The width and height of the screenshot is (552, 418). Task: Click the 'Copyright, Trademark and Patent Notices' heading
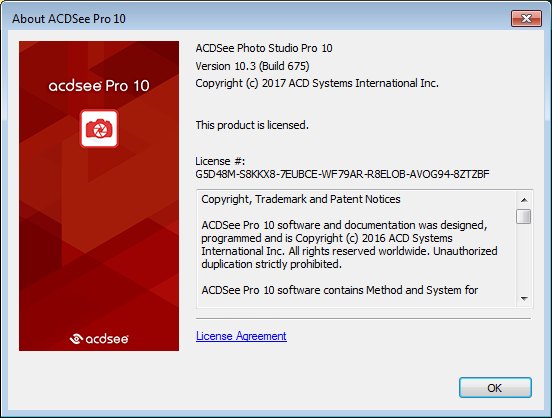(301, 199)
